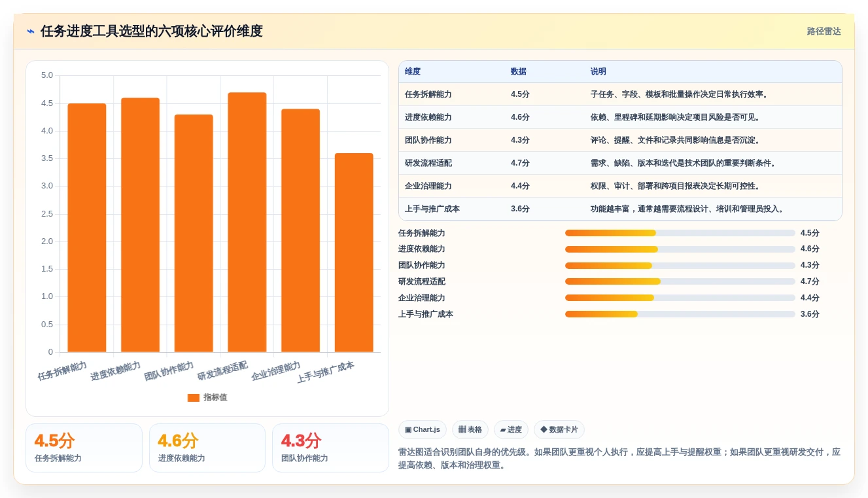Click the 上手与推广成本 3.6分 progress bar
Image resolution: width=868 pixels, height=498 pixels.
tap(680, 314)
